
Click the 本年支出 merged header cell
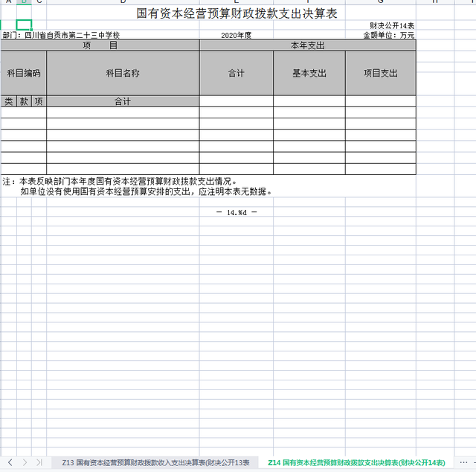point(307,45)
